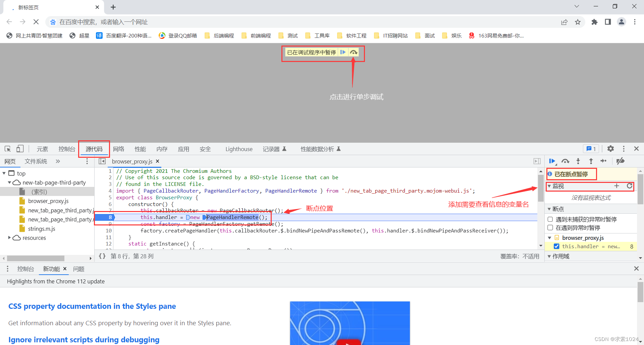644x345 pixels.
Task: Resume script execution in debugger toolbar
Action: tap(552, 161)
